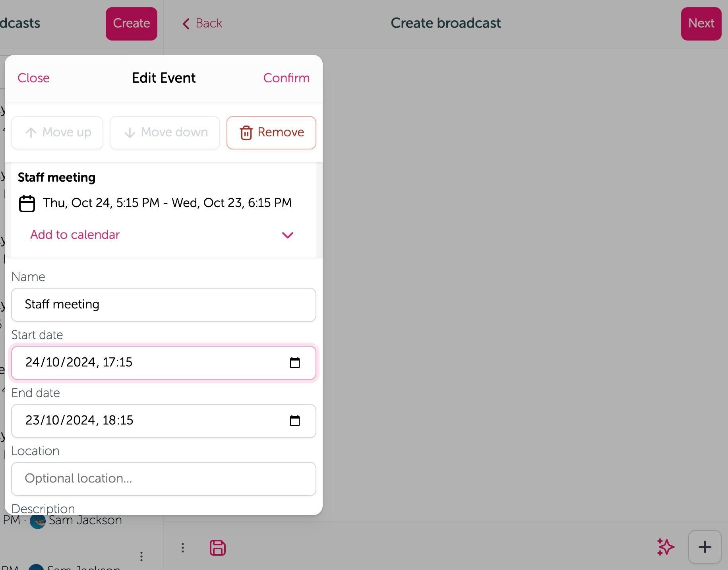This screenshot has width=728, height=570.
Task: Click the save broadcast floppy disk icon
Action: tap(217, 548)
